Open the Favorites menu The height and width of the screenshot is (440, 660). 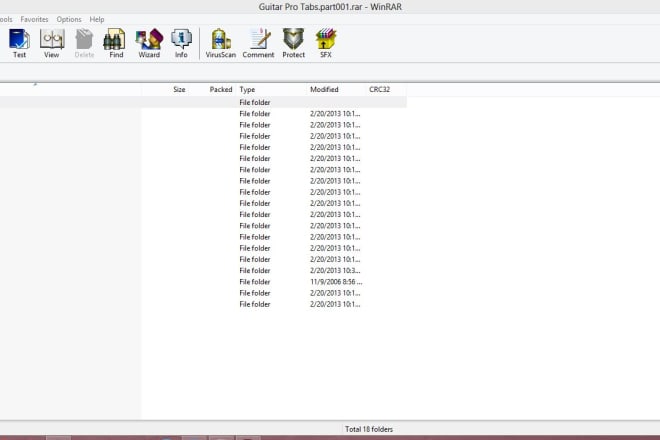[x=35, y=19]
